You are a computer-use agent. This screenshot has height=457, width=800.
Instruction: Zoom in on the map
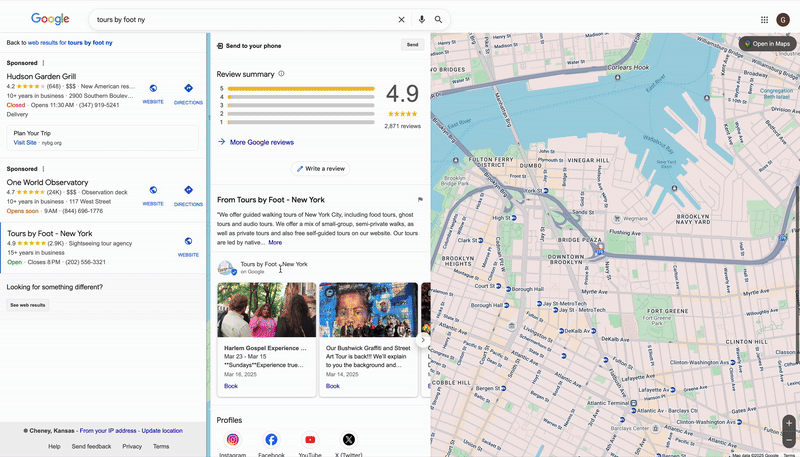click(788, 423)
